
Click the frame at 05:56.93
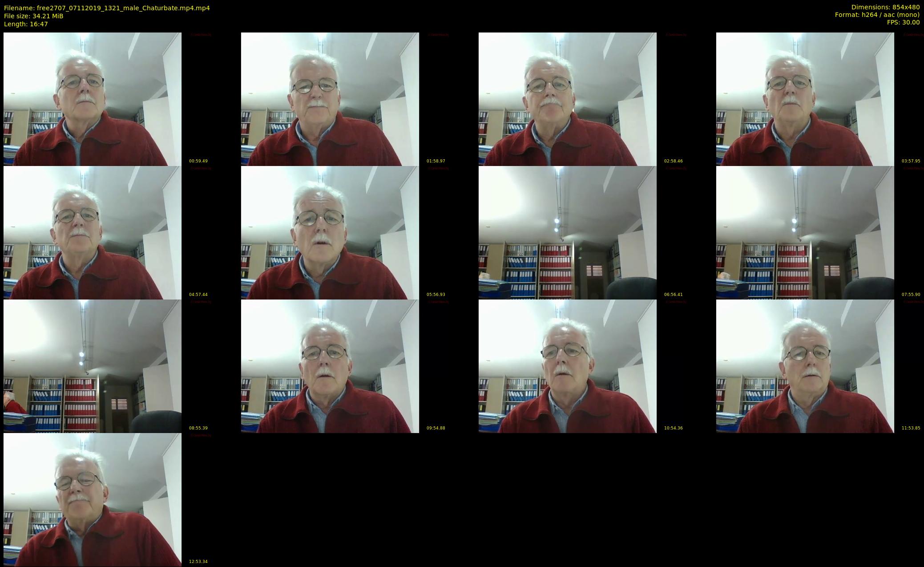click(x=330, y=232)
